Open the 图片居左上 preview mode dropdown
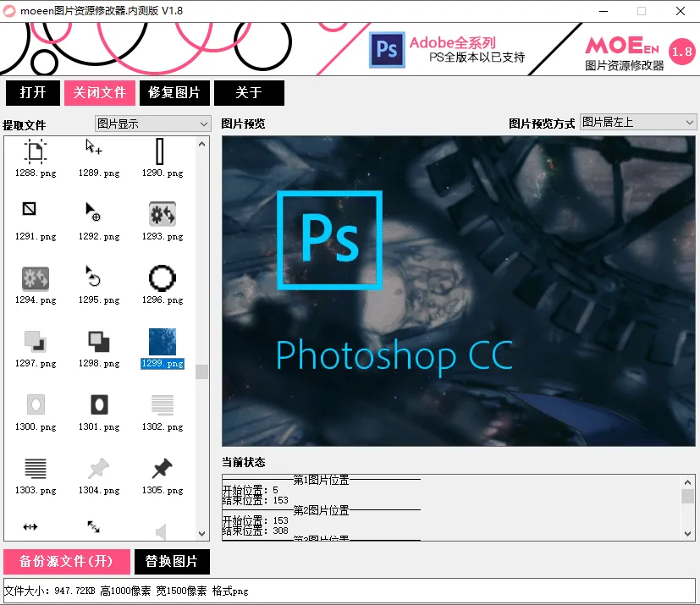700x605 pixels. [638, 122]
